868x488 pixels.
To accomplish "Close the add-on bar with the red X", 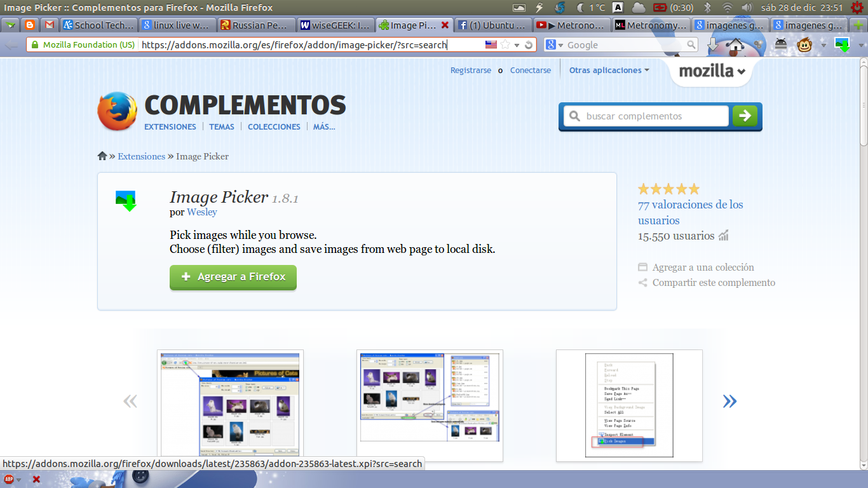I will coord(36,479).
